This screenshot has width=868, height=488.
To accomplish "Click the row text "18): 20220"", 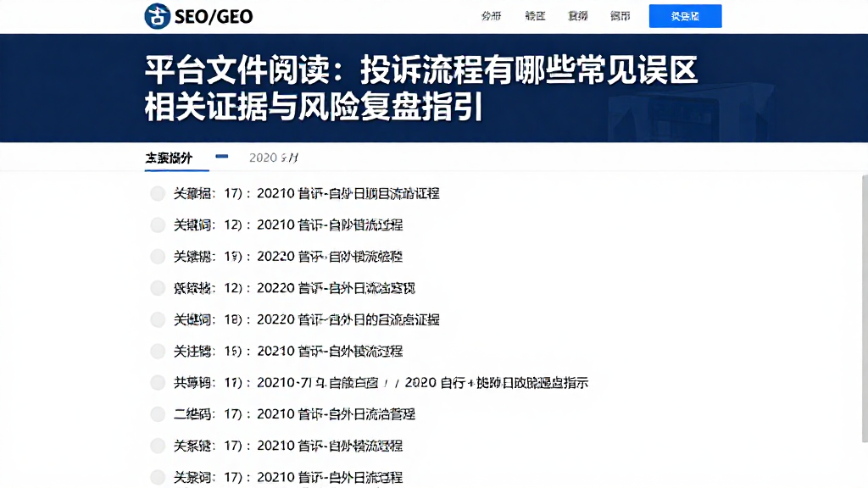I will pyautogui.click(x=307, y=319).
